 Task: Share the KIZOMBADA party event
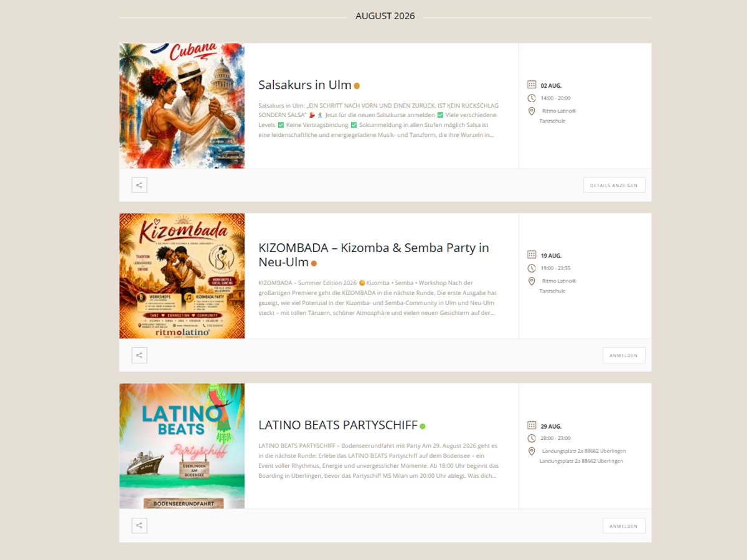[139, 355]
